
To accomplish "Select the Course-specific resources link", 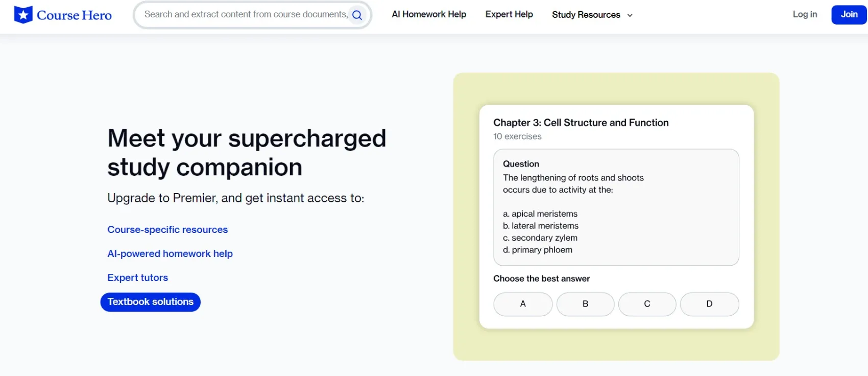I will click(167, 229).
